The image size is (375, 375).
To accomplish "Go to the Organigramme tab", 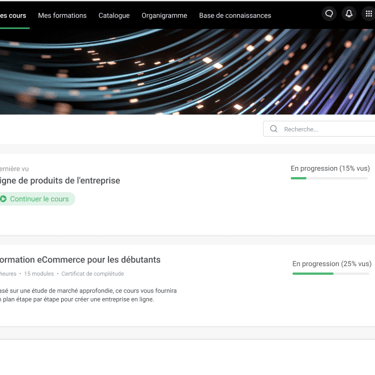I will (x=164, y=15).
